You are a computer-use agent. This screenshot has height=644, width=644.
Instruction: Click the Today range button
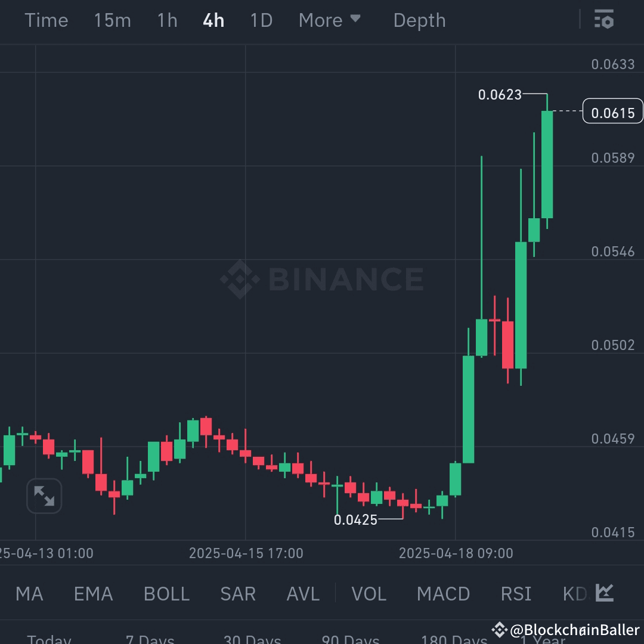(48, 639)
